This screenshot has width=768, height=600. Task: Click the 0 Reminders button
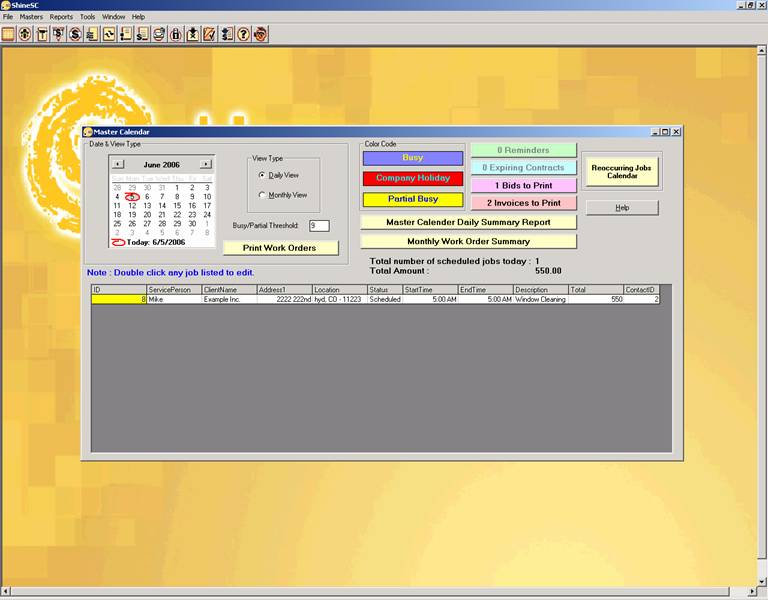[524, 150]
